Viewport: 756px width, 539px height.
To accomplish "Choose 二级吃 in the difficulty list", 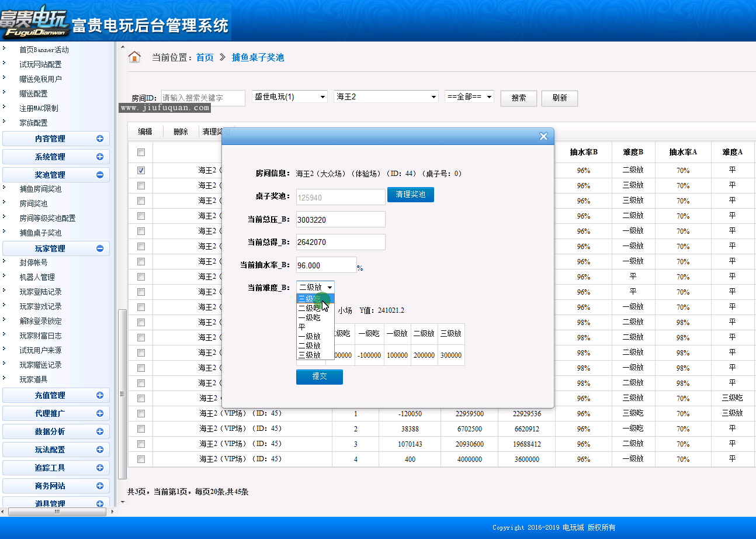I will coord(315,308).
